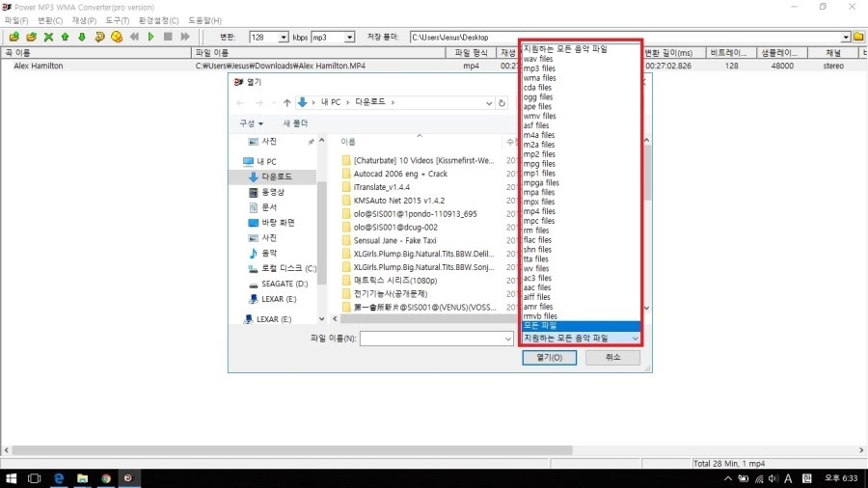Open the 128 kbps bitrate dropdown
The width and height of the screenshot is (868, 488).
(x=283, y=37)
